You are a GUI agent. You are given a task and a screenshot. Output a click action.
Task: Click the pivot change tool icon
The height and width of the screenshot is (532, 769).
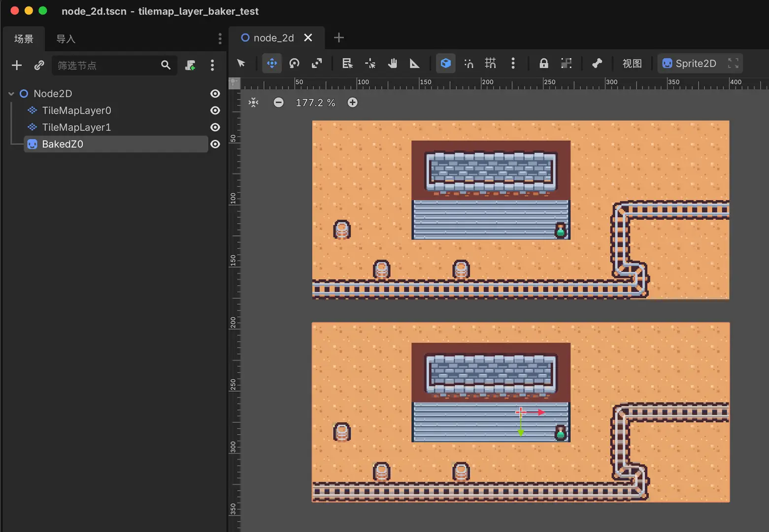[x=370, y=63]
